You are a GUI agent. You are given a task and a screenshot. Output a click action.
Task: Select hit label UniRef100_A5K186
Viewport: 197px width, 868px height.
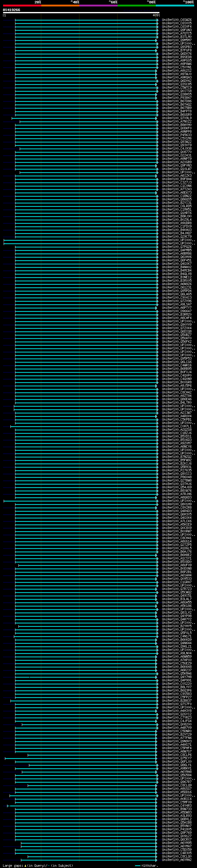[x=177, y=606]
